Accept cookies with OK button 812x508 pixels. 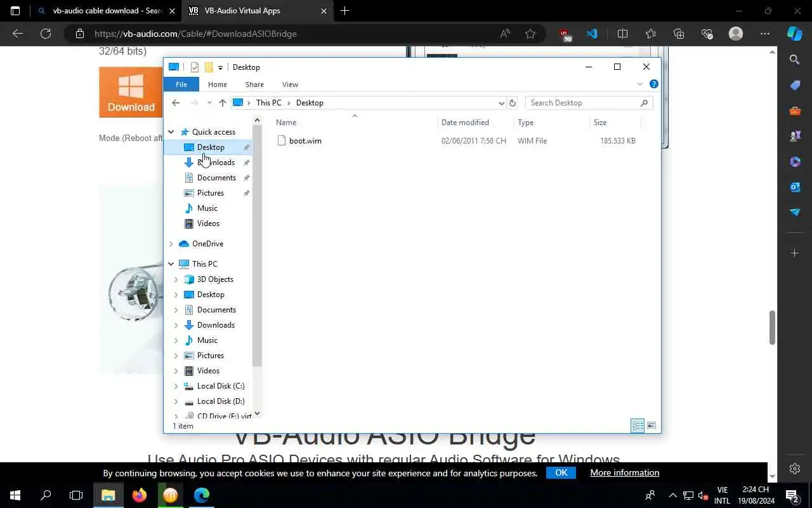561,472
